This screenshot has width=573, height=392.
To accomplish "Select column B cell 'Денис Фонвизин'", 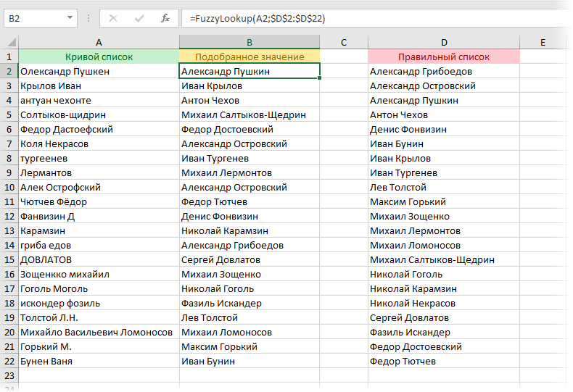I will click(250, 217).
